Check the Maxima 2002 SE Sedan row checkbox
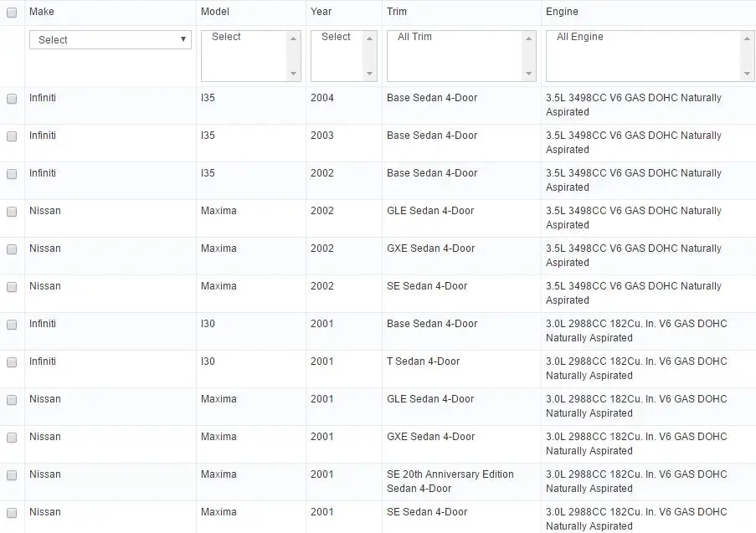 (12, 287)
